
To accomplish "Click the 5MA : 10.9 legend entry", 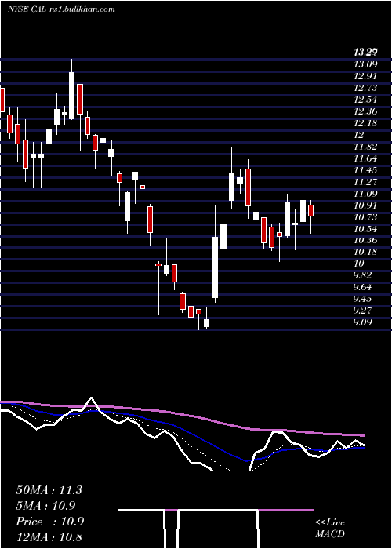I will click(x=45, y=506).
